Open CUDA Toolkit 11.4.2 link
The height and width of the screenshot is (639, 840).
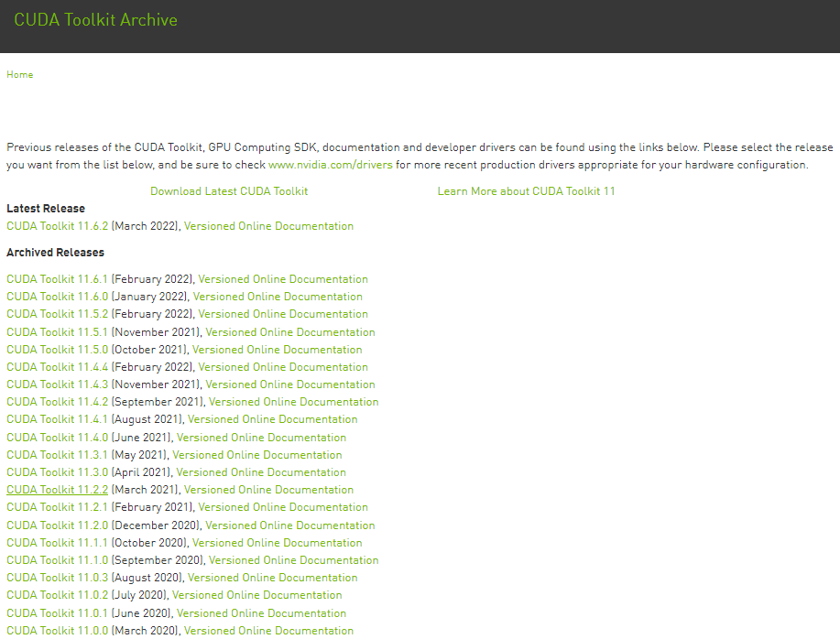[58, 402]
